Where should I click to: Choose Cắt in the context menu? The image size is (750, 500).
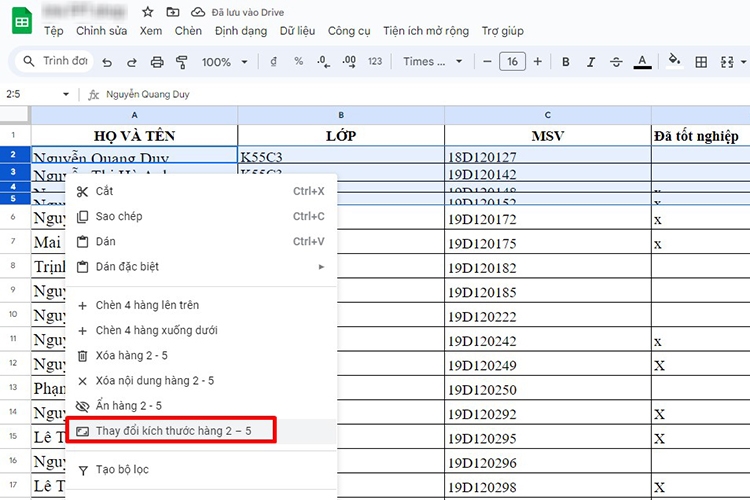tap(201, 191)
